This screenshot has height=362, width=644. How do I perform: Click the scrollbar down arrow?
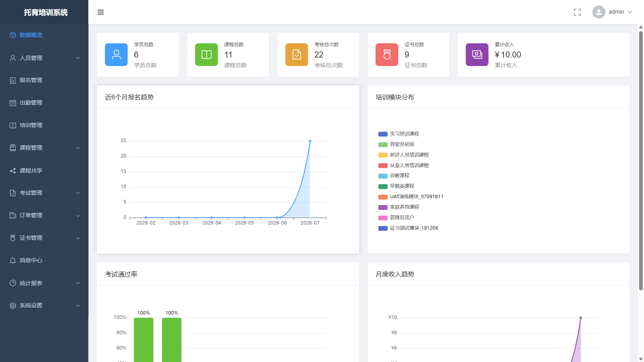tap(641, 359)
